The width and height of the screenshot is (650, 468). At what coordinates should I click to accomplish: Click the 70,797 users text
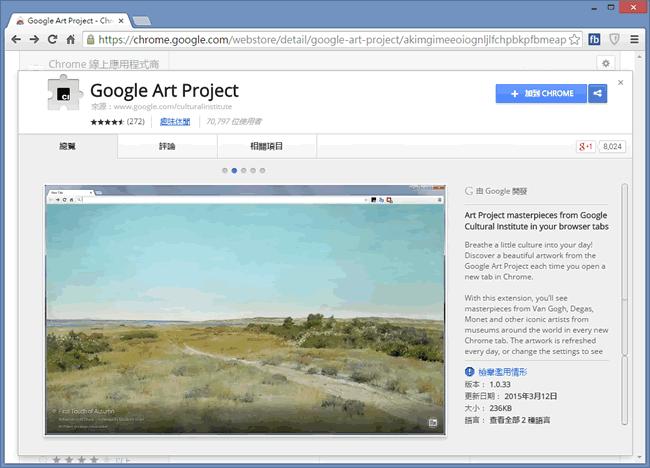coord(234,121)
